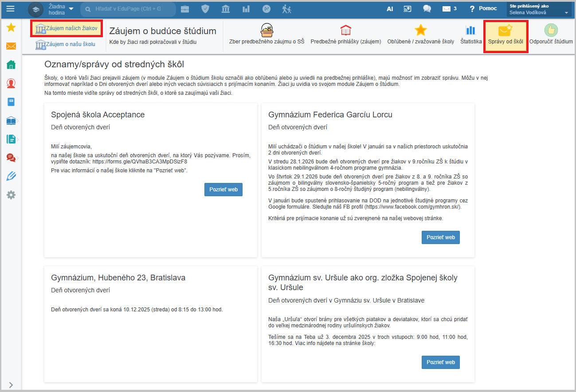Open the hamburger menu in top bar
Viewport: 576px width, 392px height.
pos(10,9)
